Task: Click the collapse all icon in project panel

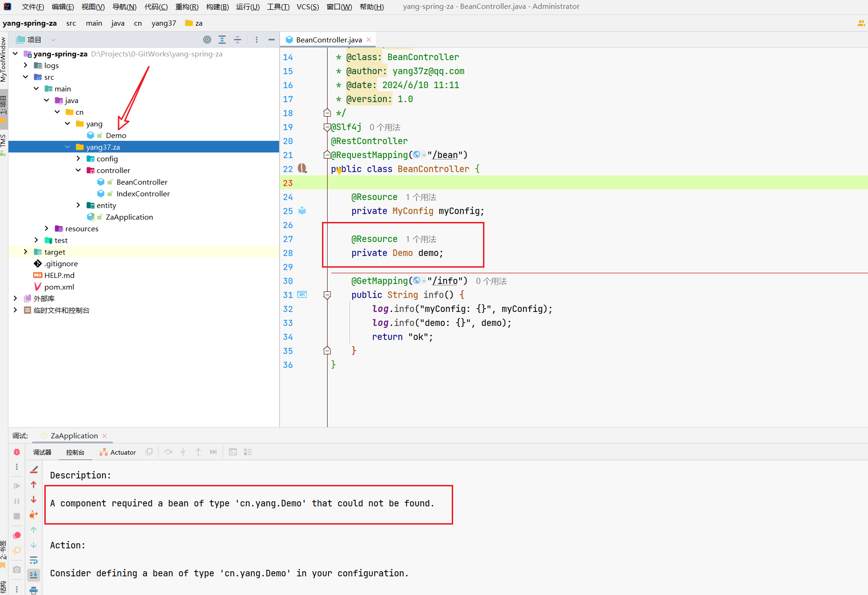Action: click(238, 40)
